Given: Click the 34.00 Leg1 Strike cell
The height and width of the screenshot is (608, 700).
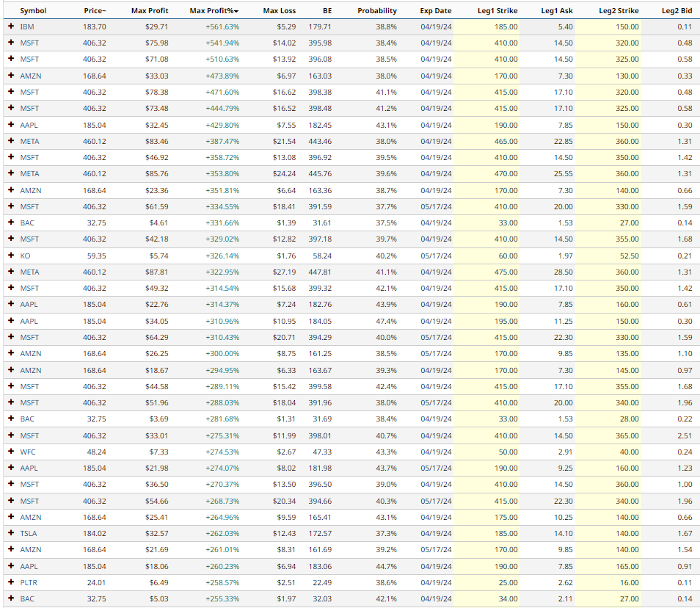Looking at the screenshot, I should tap(508, 599).
